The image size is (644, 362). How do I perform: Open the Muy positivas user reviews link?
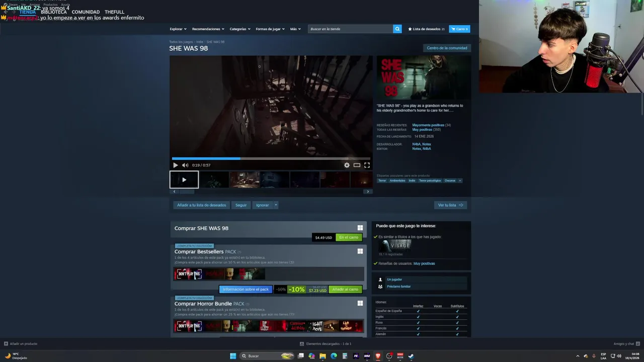424,263
